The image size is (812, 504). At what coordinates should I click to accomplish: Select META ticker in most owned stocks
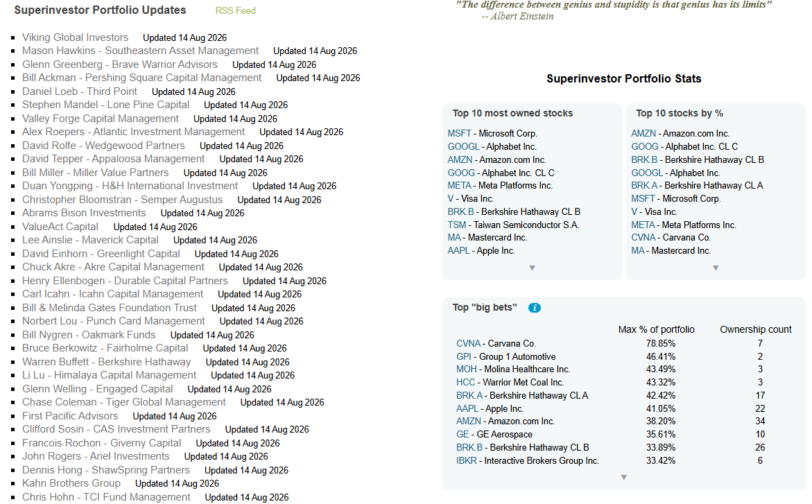(x=460, y=185)
